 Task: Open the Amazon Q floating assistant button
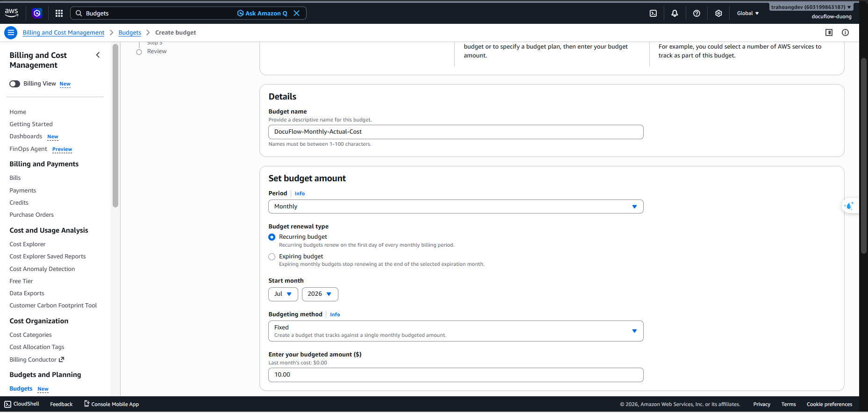(849, 206)
